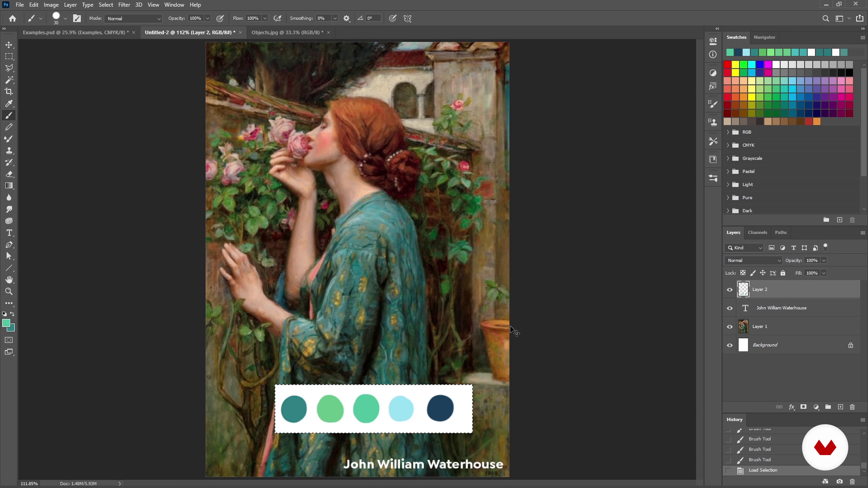Open the layer filter Kind dropdown
The height and width of the screenshot is (488, 868).
tap(744, 248)
